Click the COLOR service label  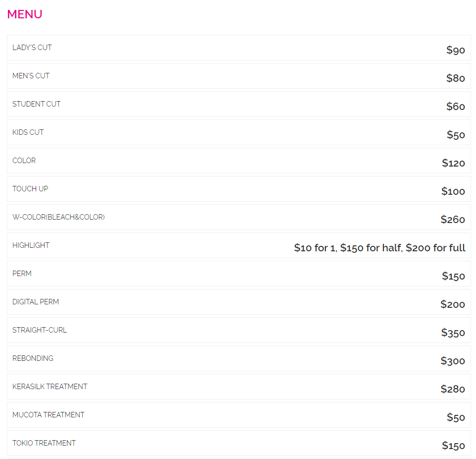pyautogui.click(x=24, y=161)
